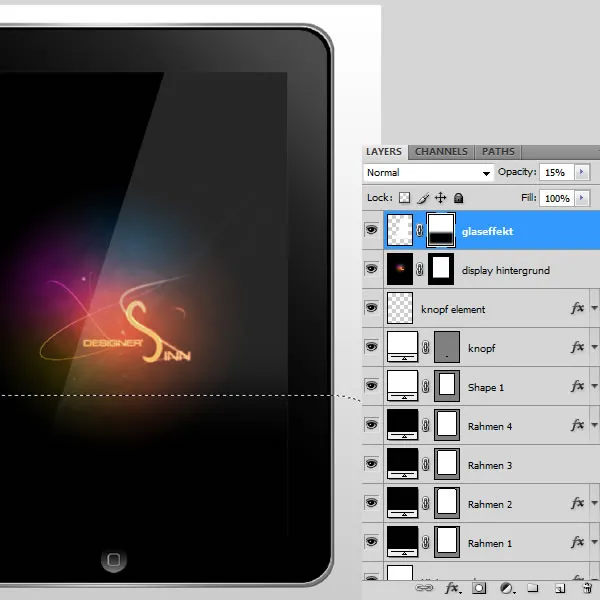This screenshot has height=600, width=600.
Task: Click mask link icon on knopf layer
Action: pyautogui.click(x=426, y=347)
